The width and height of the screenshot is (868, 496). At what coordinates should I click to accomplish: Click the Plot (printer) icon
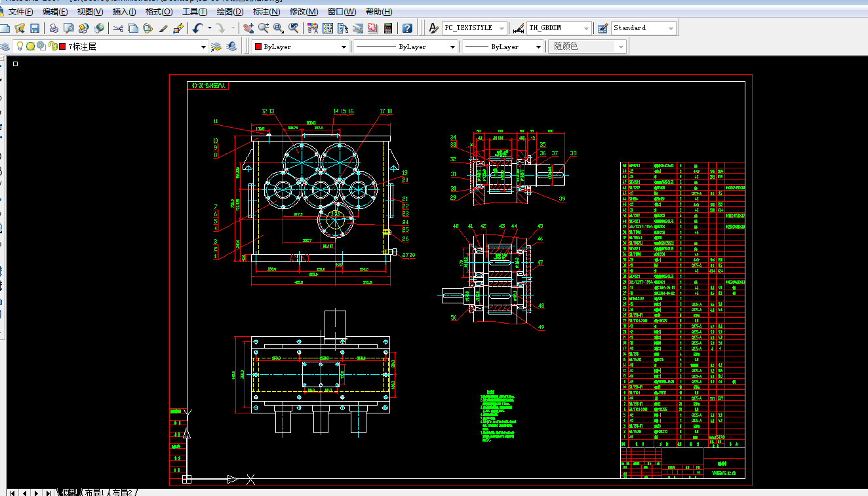pos(54,28)
